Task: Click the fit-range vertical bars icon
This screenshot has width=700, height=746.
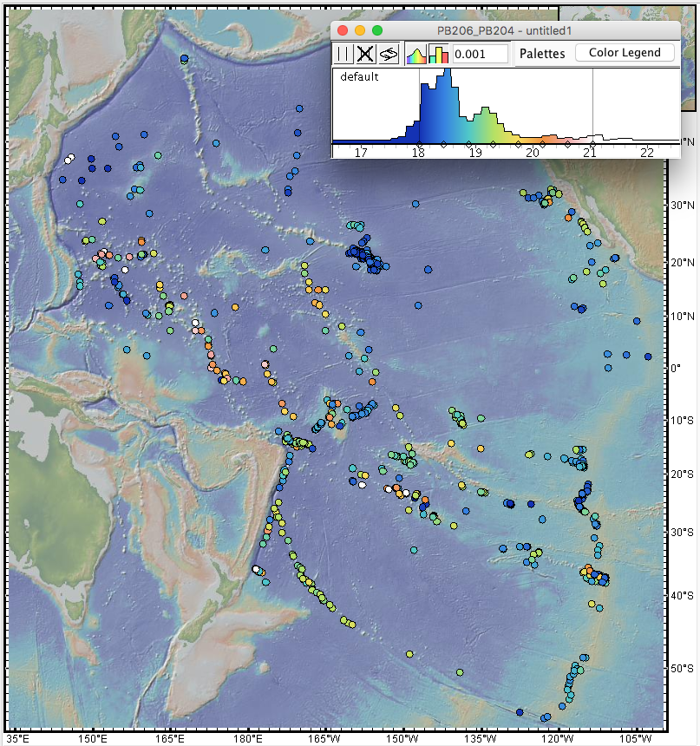Action: click(x=343, y=53)
